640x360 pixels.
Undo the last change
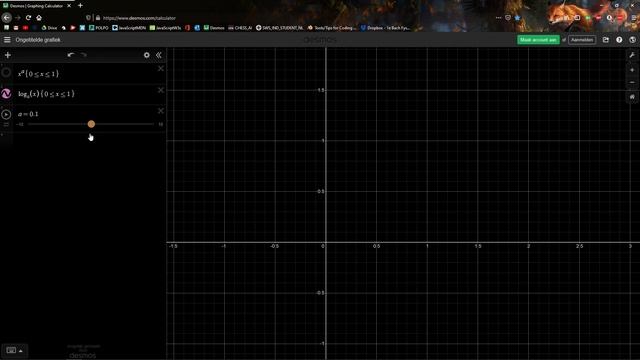[71, 55]
